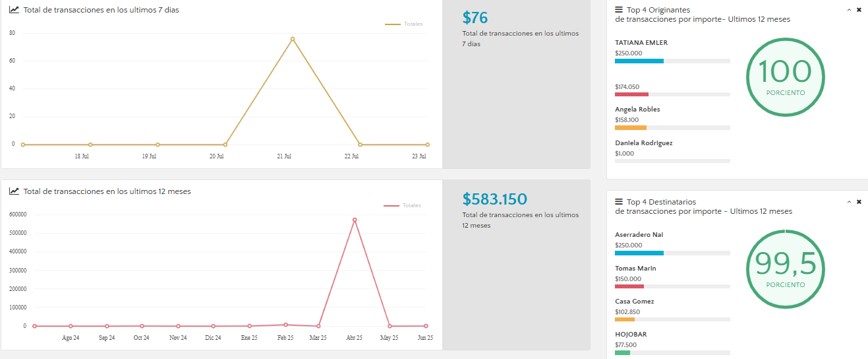Toggle the gold Totales legend in 7-day chart
This screenshot has height=359, width=868.
tap(404, 24)
